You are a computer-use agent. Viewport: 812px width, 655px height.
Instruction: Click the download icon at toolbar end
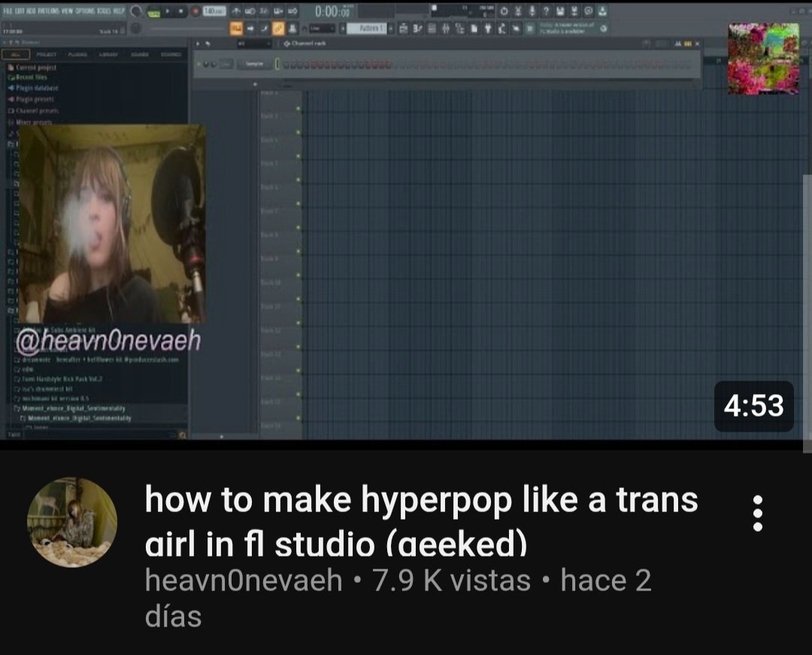point(602,11)
